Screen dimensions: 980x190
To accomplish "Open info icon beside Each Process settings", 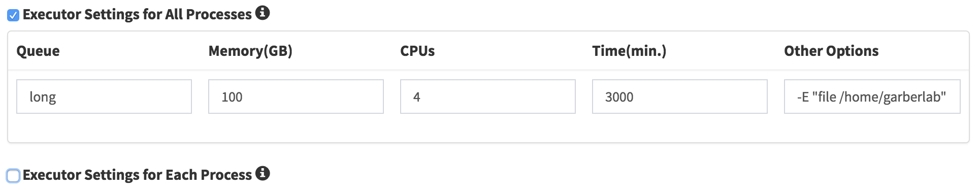I will click(x=262, y=173).
